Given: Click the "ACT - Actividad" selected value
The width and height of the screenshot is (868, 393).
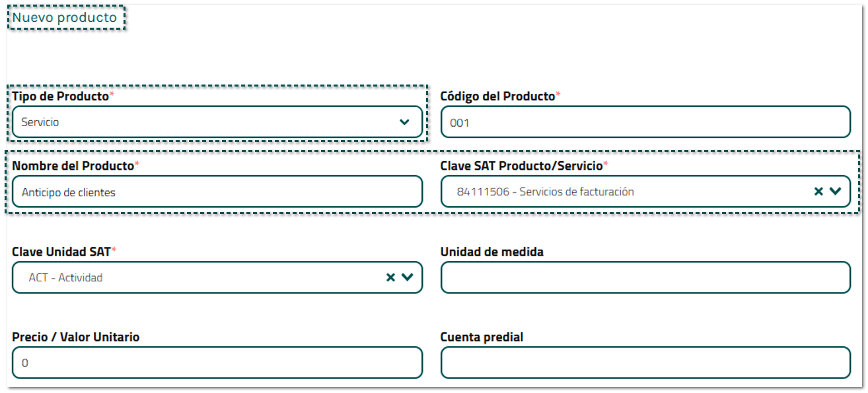Looking at the screenshot, I should [65, 278].
